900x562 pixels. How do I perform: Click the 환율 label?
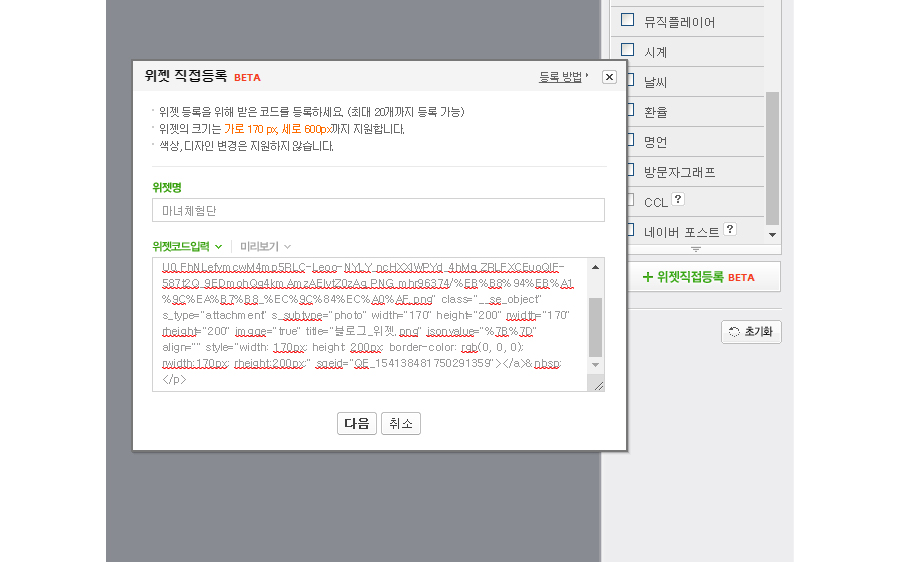(x=655, y=112)
